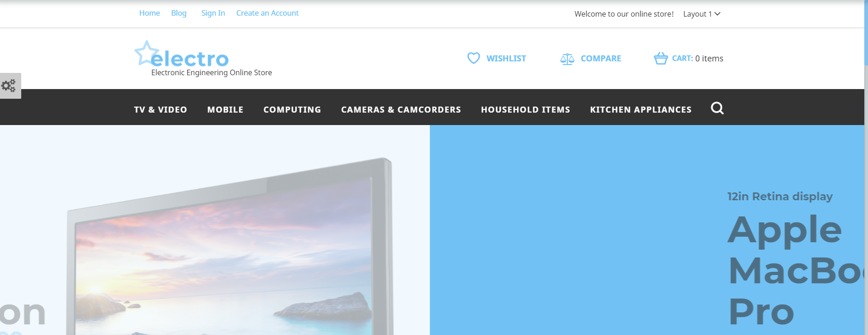Image resolution: width=868 pixels, height=335 pixels.
Task: Click the Sign In link
Action: coord(213,13)
